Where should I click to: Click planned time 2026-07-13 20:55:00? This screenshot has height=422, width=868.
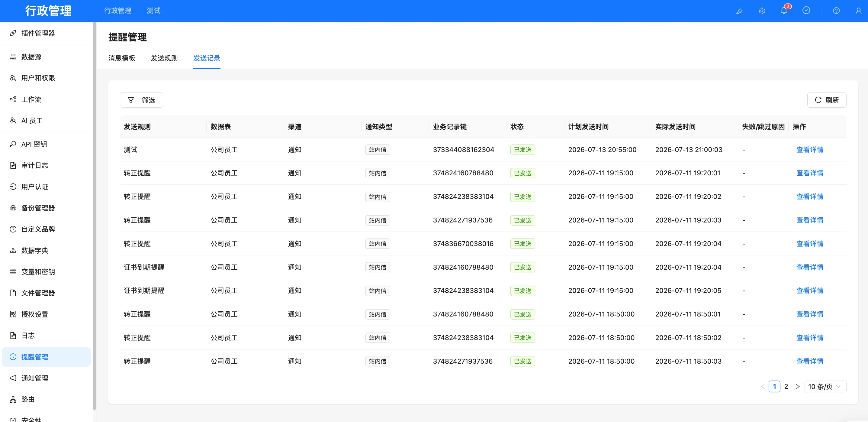pyautogui.click(x=602, y=149)
